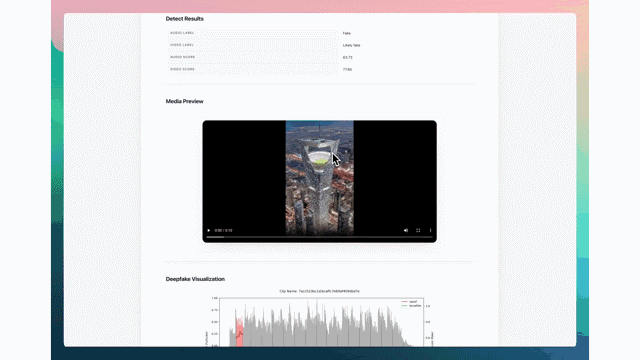Open fullscreen for the preview video

click(x=418, y=231)
